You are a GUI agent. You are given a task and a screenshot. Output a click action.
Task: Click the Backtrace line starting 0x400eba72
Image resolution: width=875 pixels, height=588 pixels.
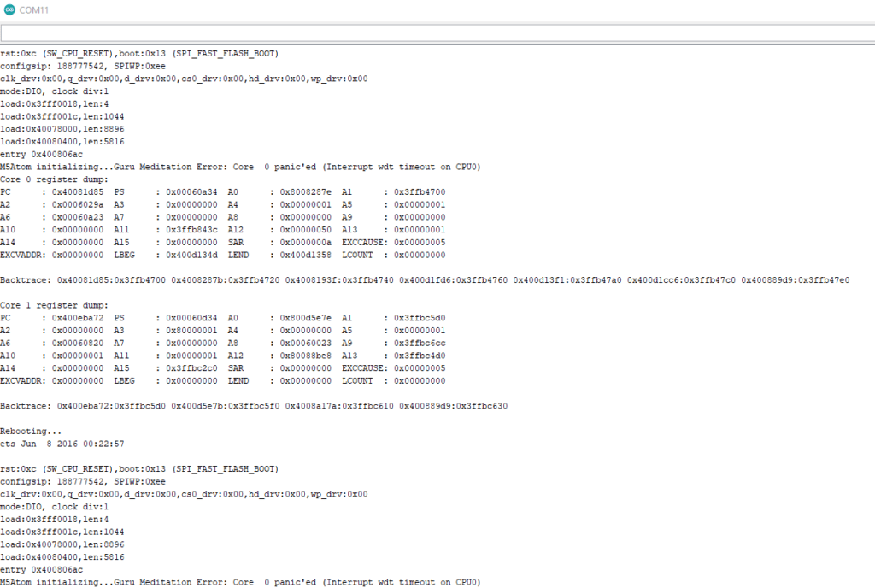[253, 406]
